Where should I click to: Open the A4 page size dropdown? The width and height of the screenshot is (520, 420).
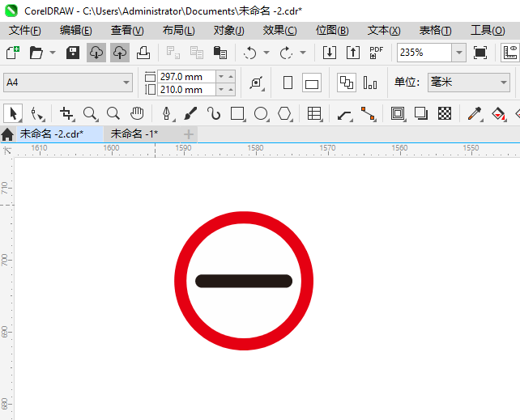point(68,83)
